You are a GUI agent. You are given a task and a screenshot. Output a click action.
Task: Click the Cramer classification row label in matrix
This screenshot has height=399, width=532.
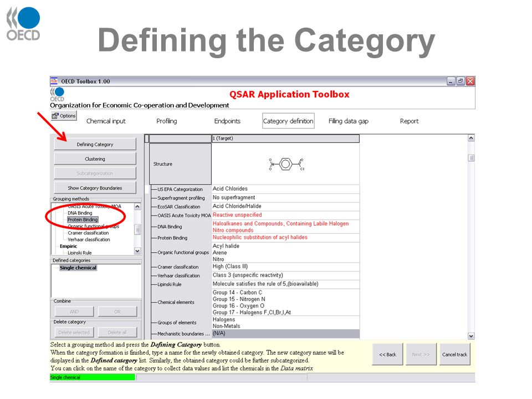click(178, 267)
